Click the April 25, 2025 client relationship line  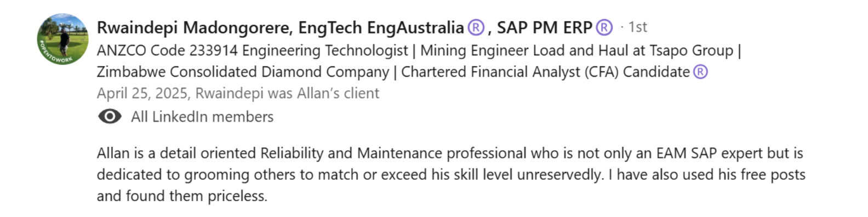click(238, 93)
